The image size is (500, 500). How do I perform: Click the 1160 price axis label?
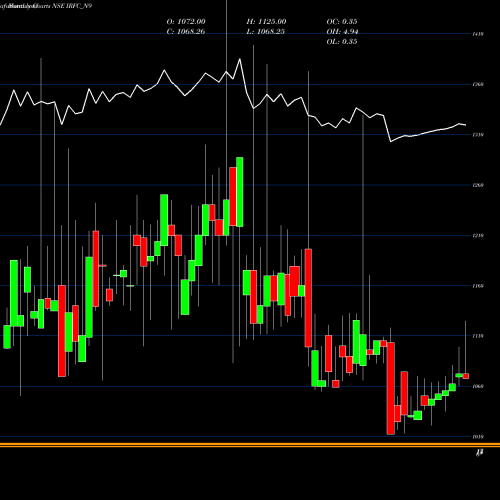pos(478,286)
